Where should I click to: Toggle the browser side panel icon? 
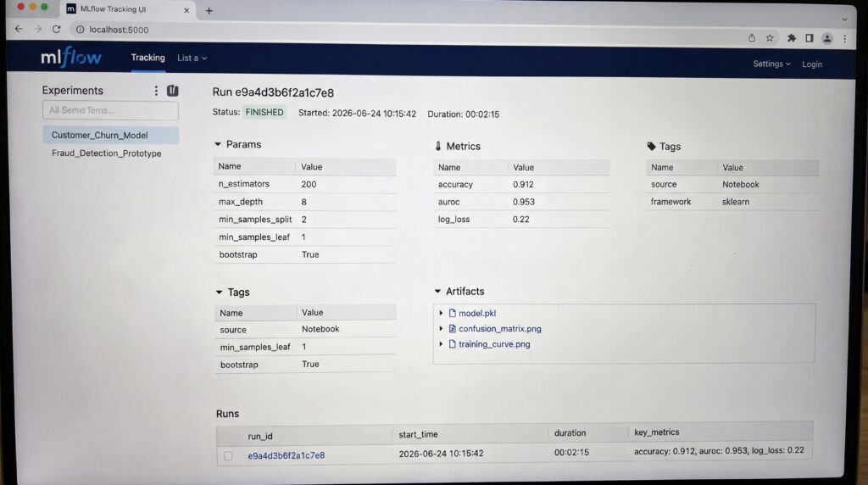pyautogui.click(x=810, y=37)
